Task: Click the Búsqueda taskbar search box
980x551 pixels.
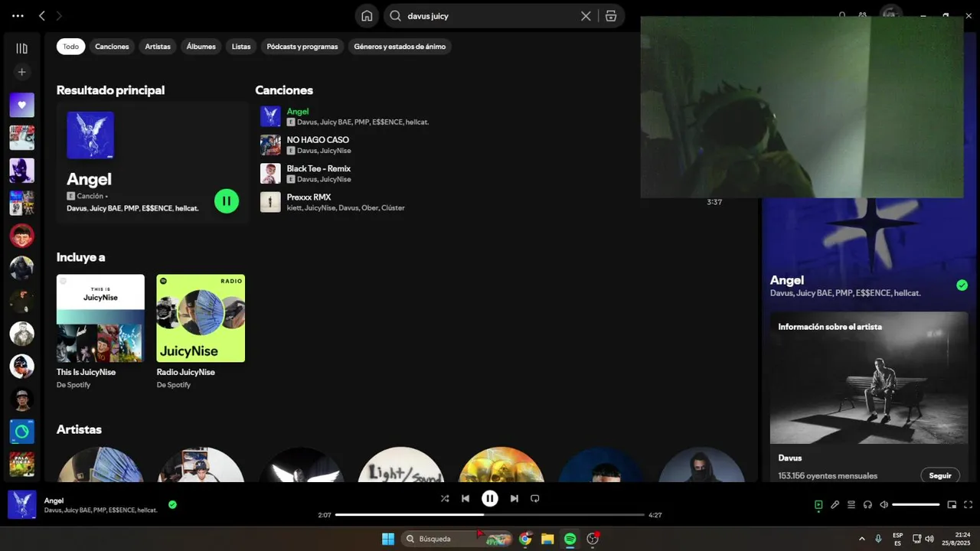Action: pos(456,539)
